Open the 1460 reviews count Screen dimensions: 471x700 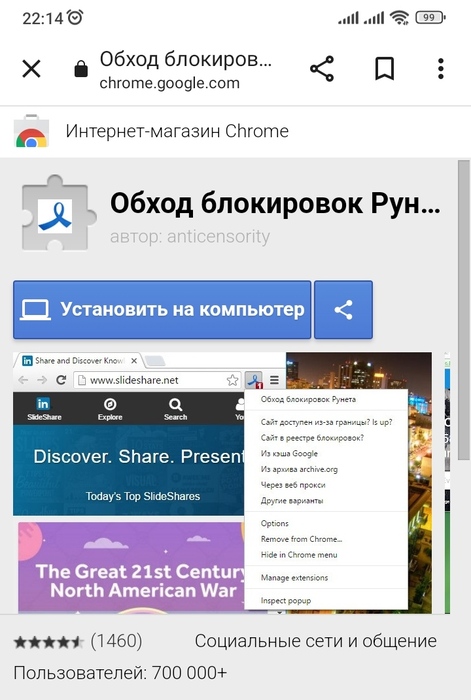tap(117, 642)
